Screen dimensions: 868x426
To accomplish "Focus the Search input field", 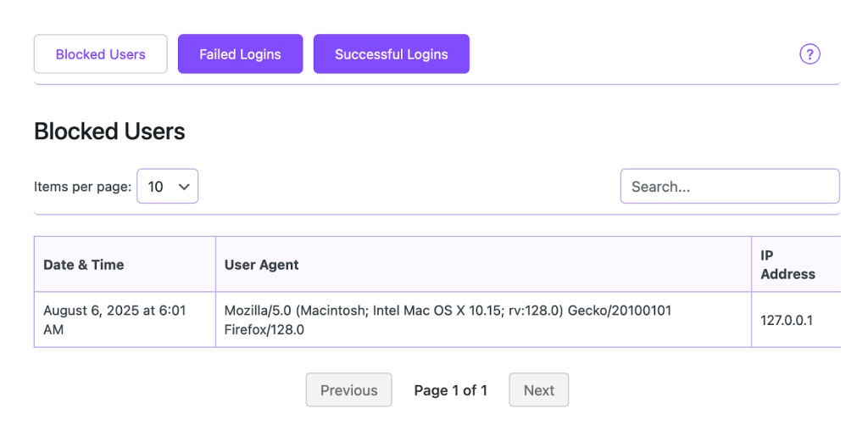I will [x=729, y=187].
